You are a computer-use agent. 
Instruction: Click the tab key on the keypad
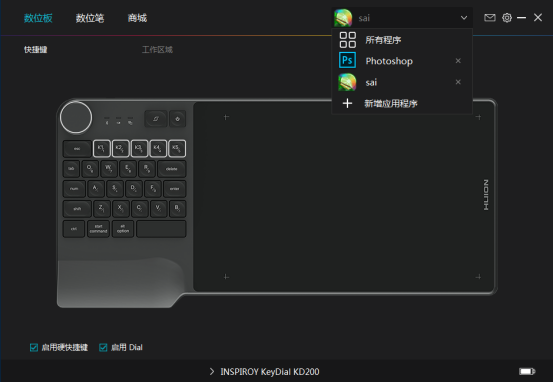(71, 169)
